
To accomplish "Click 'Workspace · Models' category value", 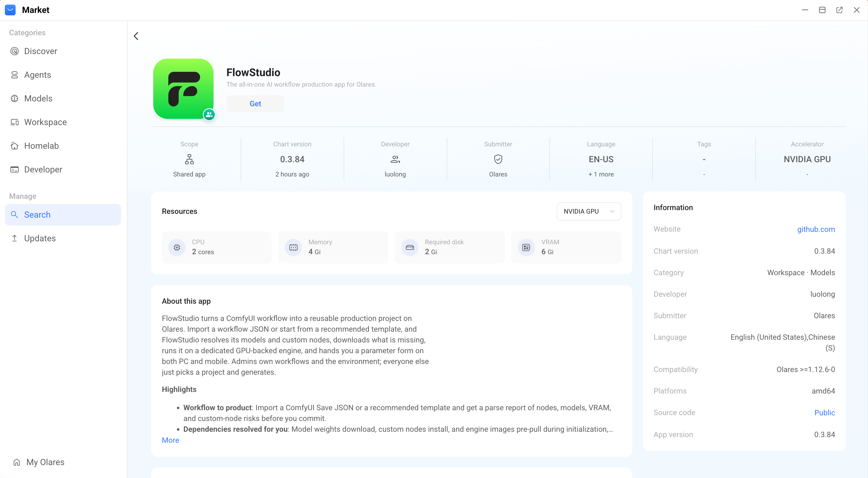I will [801, 273].
